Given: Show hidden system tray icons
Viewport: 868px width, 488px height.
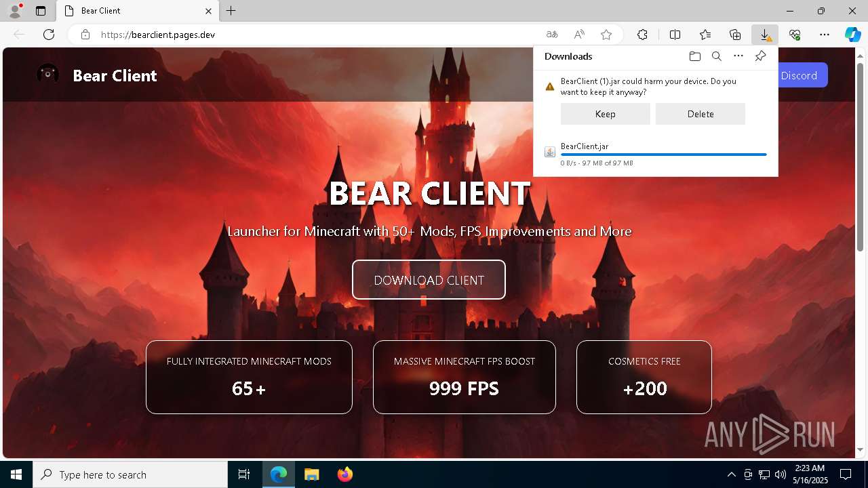Looking at the screenshot, I should tap(731, 474).
